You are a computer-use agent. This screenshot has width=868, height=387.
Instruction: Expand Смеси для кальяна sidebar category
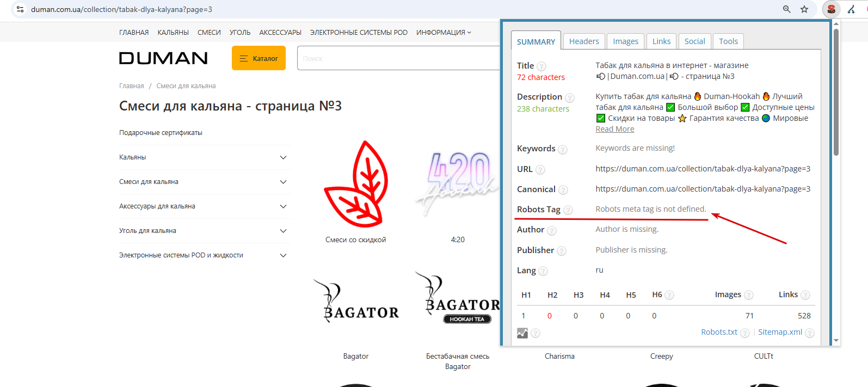pyautogui.click(x=283, y=182)
